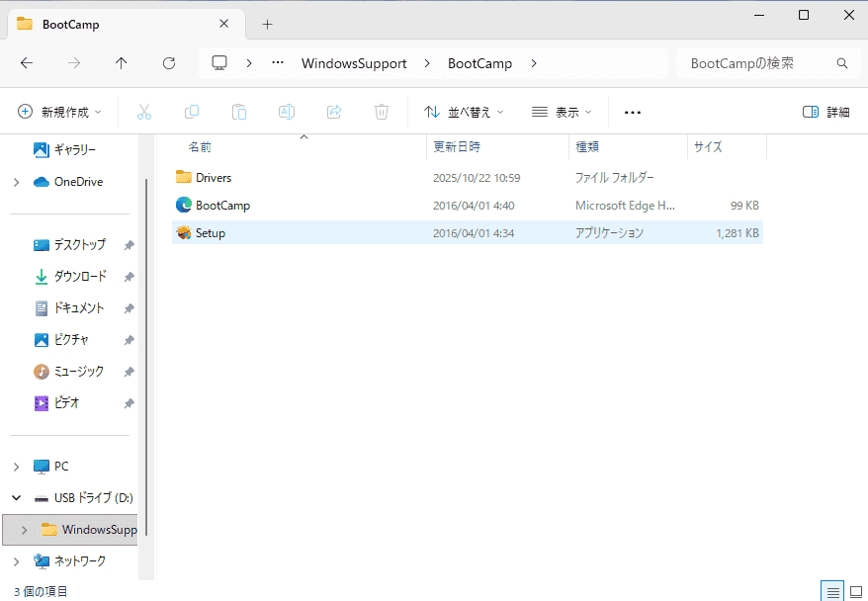Switch to details list view in status bar
Image resolution: width=868 pixels, height=601 pixels.
(832, 591)
